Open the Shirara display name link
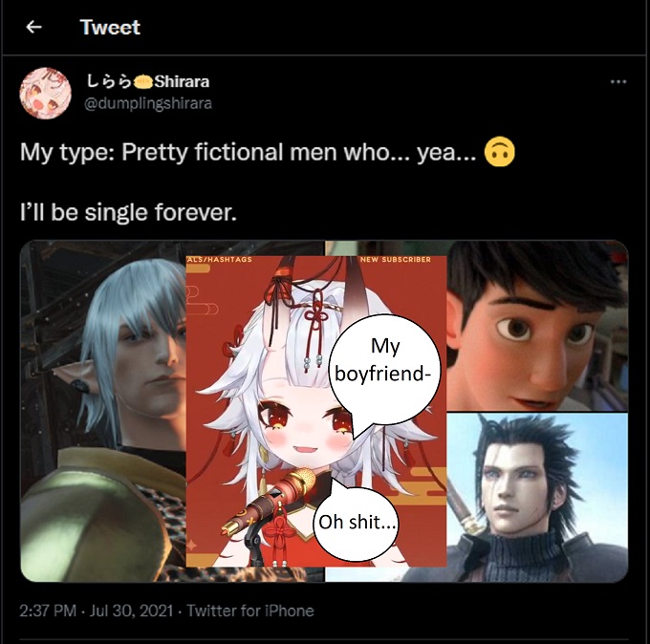The width and height of the screenshot is (650, 644). 147,81
